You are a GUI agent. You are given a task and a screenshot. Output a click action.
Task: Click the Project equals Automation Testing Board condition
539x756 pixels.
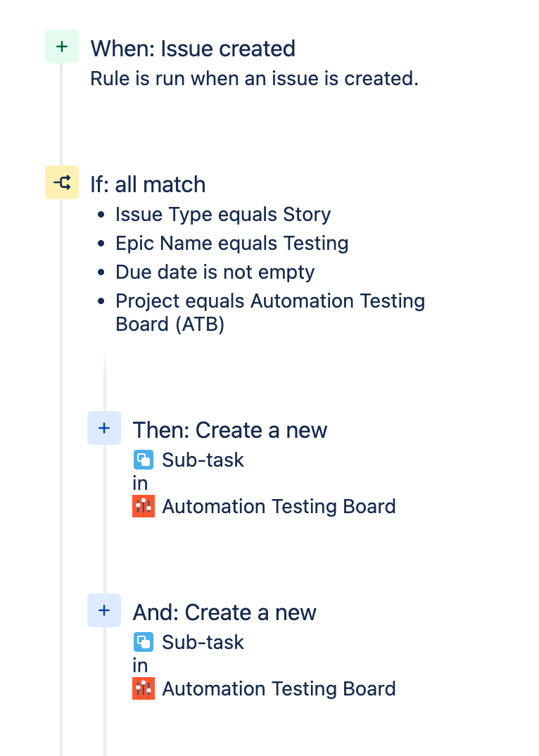point(270,301)
